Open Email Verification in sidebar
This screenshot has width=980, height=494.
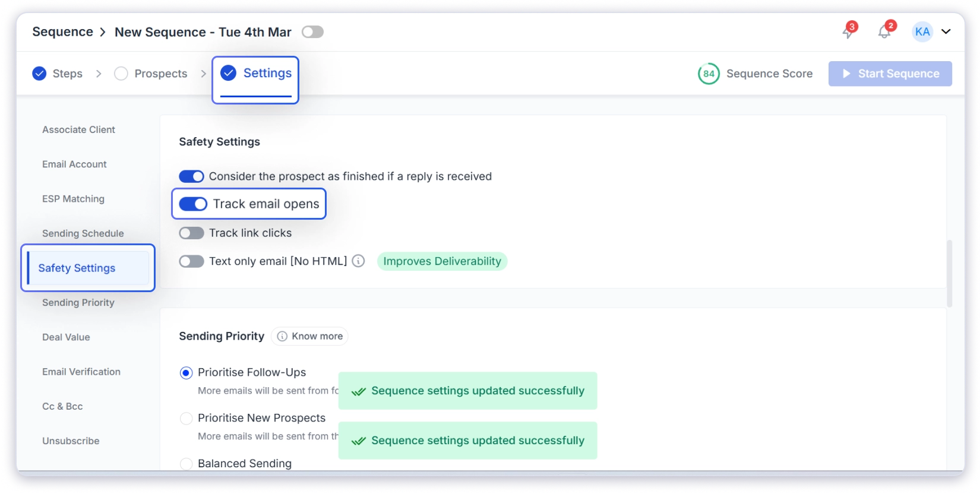pos(81,372)
